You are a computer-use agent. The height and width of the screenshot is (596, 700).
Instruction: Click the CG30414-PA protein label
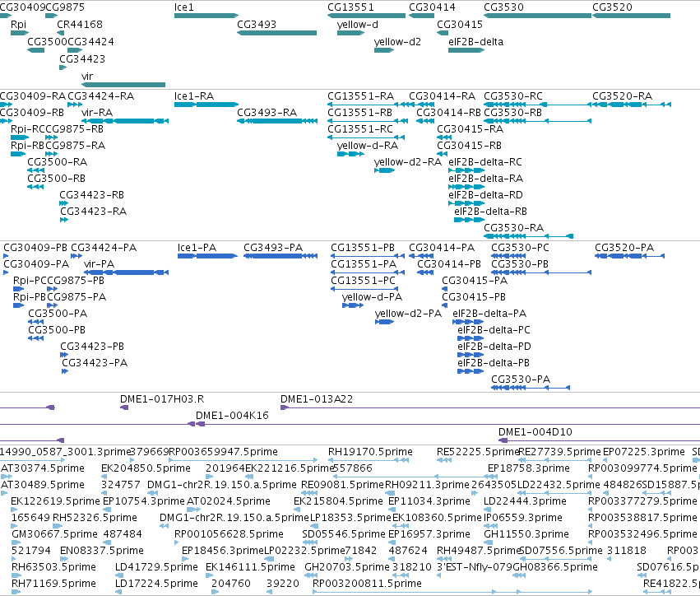click(442, 248)
